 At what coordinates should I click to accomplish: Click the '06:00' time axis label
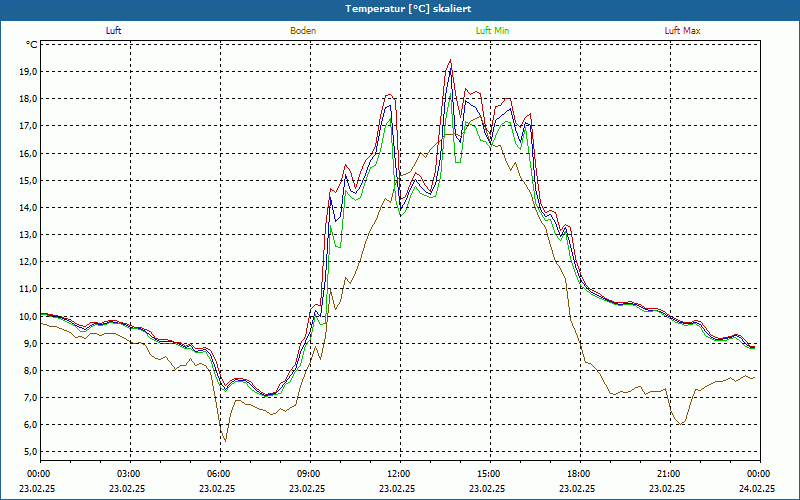[220, 474]
